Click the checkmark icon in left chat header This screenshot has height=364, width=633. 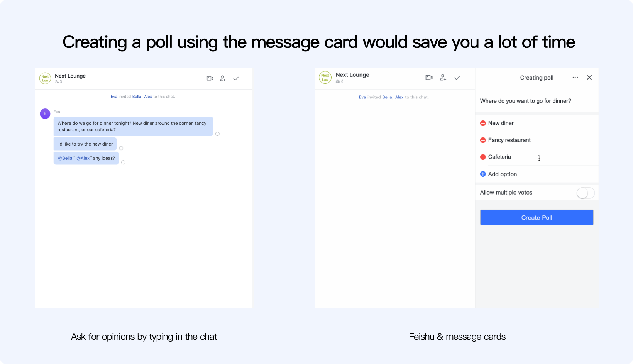(x=236, y=78)
